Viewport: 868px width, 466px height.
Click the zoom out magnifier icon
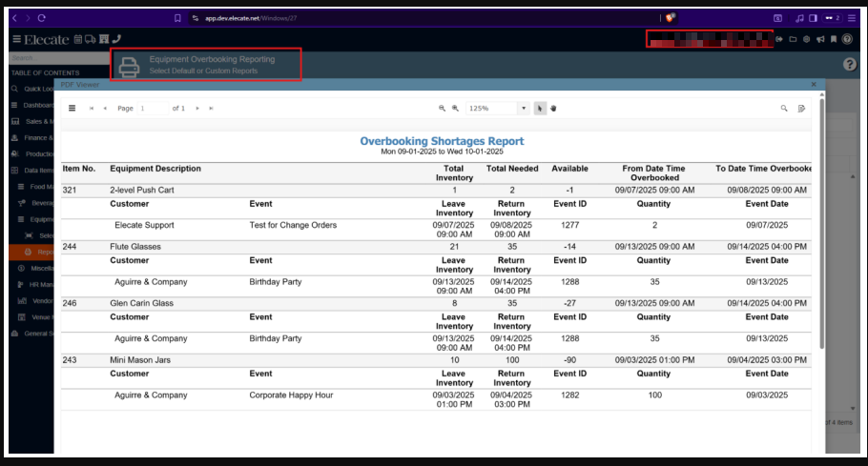(x=442, y=109)
